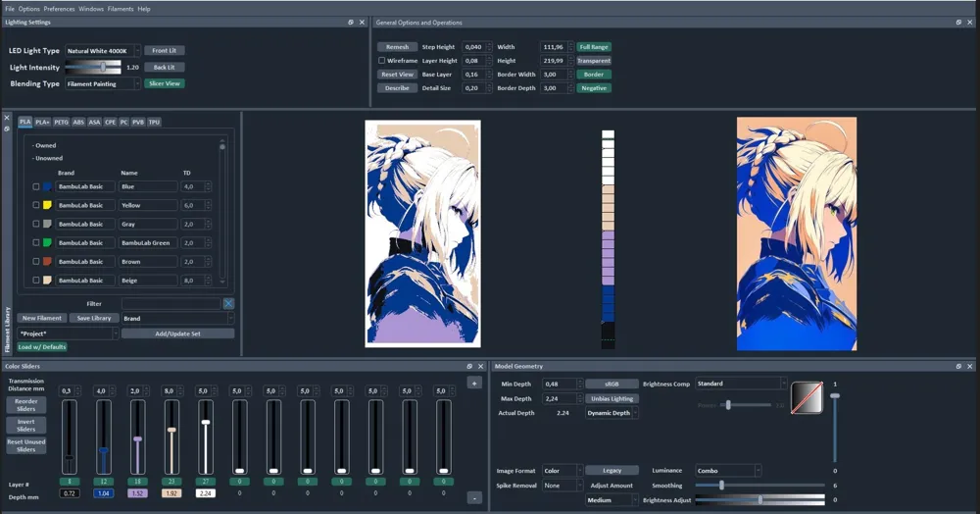Viewport: 980px width, 514px height.
Task: Click the Save Library button
Action: click(x=94, y=318)
